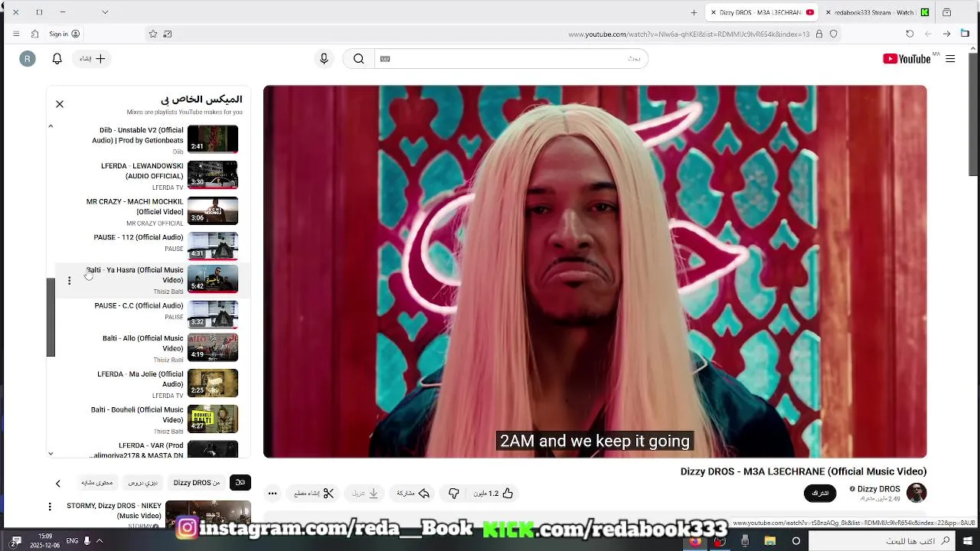Click the page vertical scrollbar
Screen dimensions: 980x551
click(973, 115)
